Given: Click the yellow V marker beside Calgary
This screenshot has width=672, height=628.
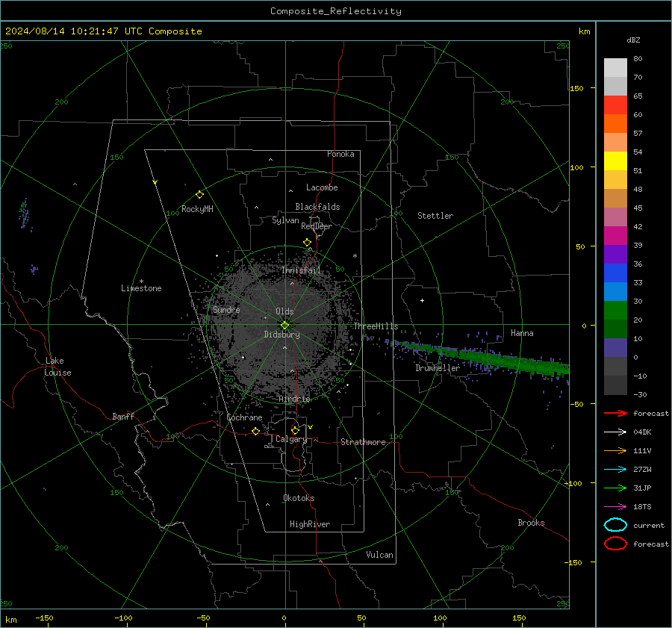Looking at the screenshot, I should click(311, 427).
